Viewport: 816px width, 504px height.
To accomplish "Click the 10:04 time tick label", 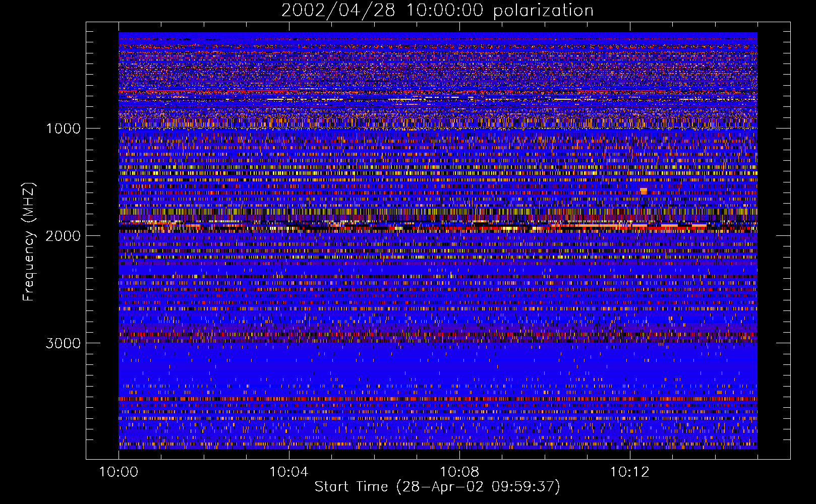I will 289,472.
